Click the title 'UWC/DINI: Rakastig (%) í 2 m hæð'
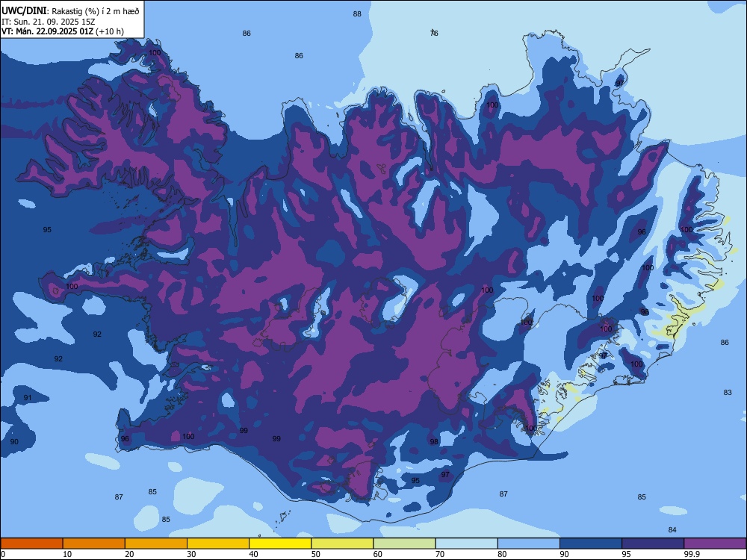The width and height of the screenshot is (747, 560). (70, 11)
